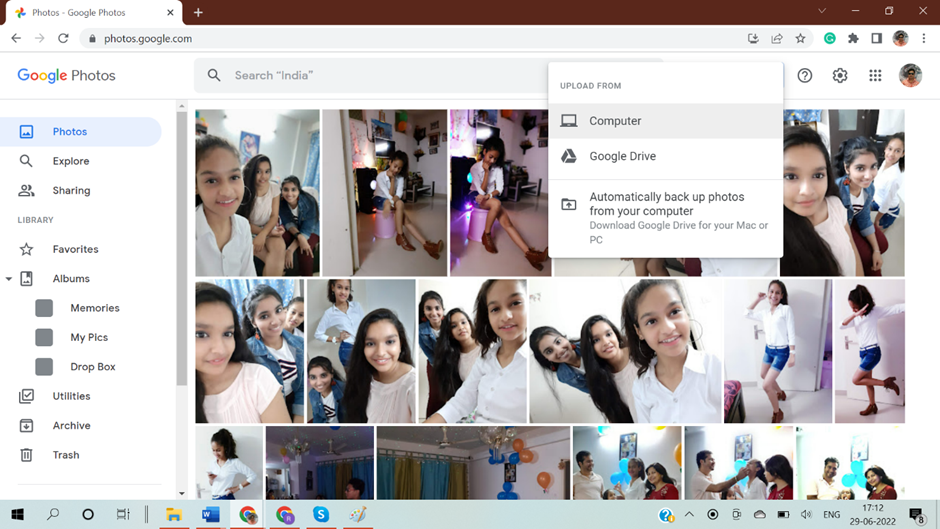Choose Google Drive as upload source

665,156
